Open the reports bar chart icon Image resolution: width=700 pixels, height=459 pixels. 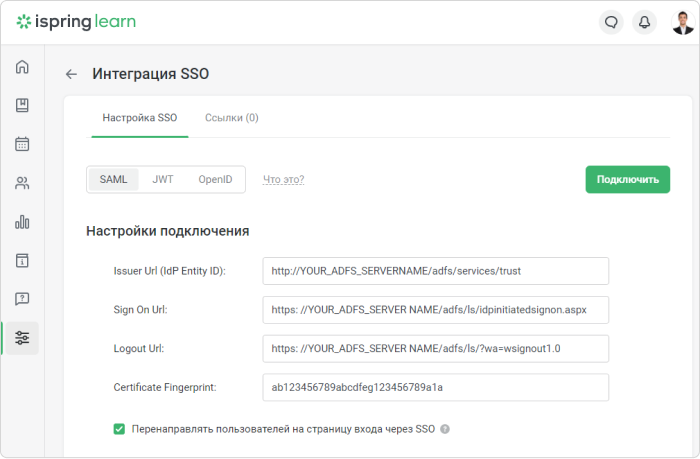point(22,221)
